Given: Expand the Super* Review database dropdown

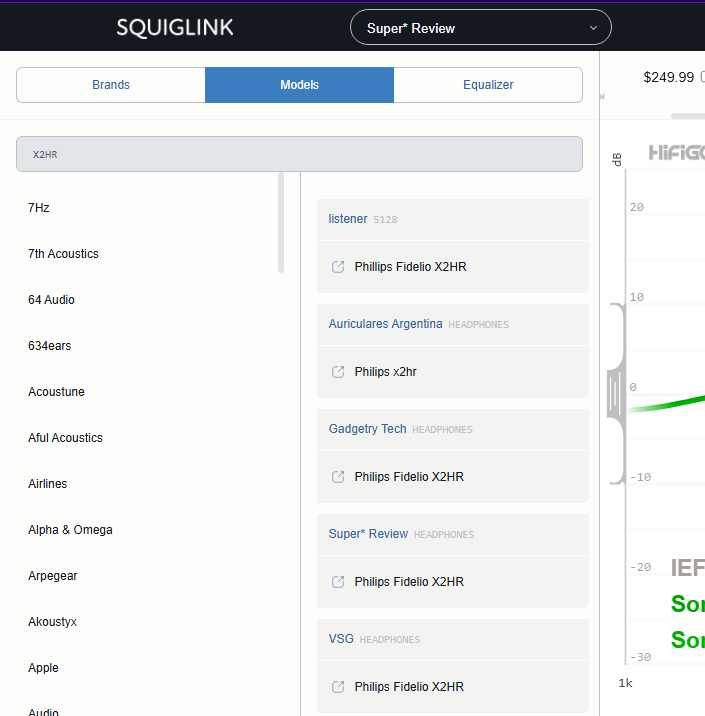Looking at the screenshot, I should point(480,27).
